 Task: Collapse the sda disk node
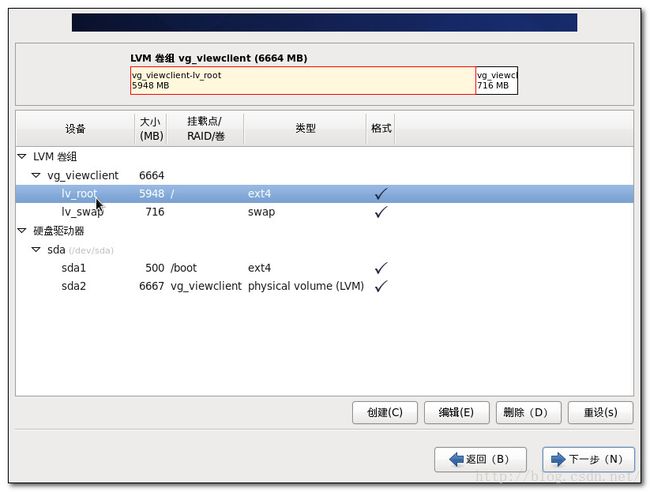point(36,250)
